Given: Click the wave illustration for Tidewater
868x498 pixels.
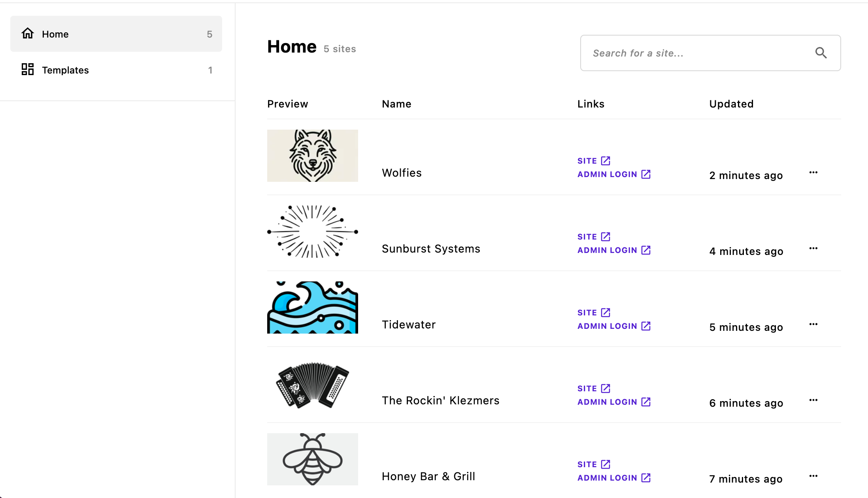Looking at the screenshot, I should click(313, 307).
